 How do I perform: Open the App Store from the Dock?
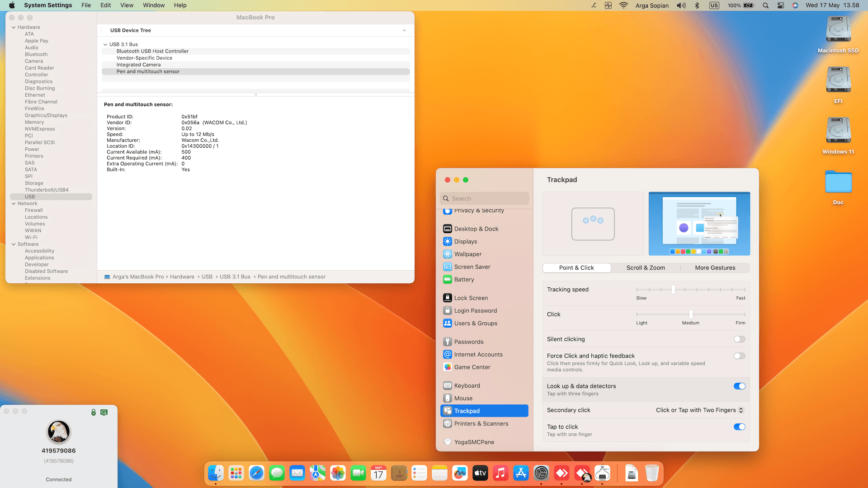point(521,473)
